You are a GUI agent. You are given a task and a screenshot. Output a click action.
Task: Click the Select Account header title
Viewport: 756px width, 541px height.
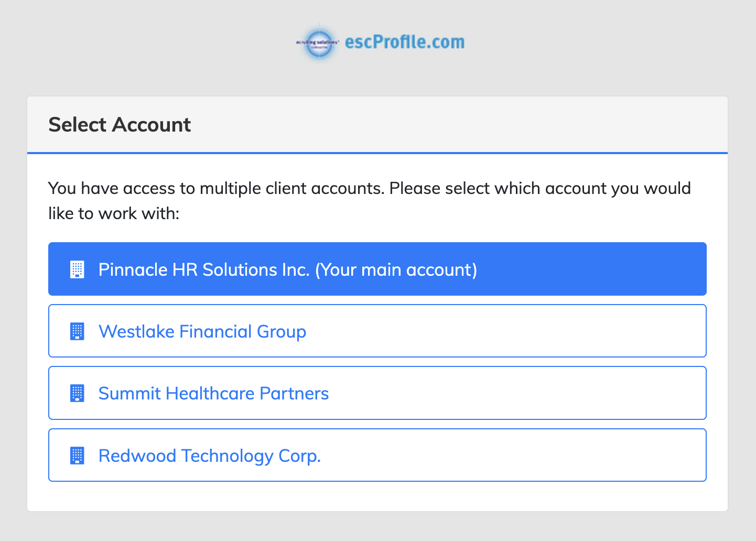click(x=120, y=125)
